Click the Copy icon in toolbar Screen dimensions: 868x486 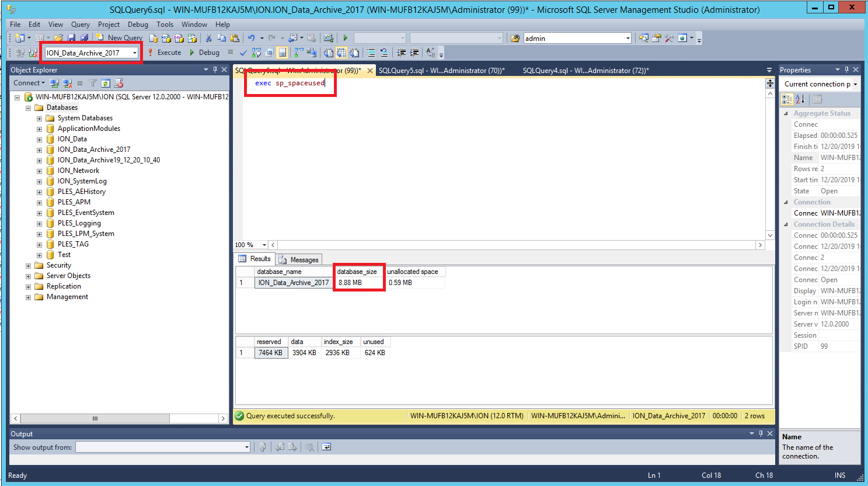[222, 38]
